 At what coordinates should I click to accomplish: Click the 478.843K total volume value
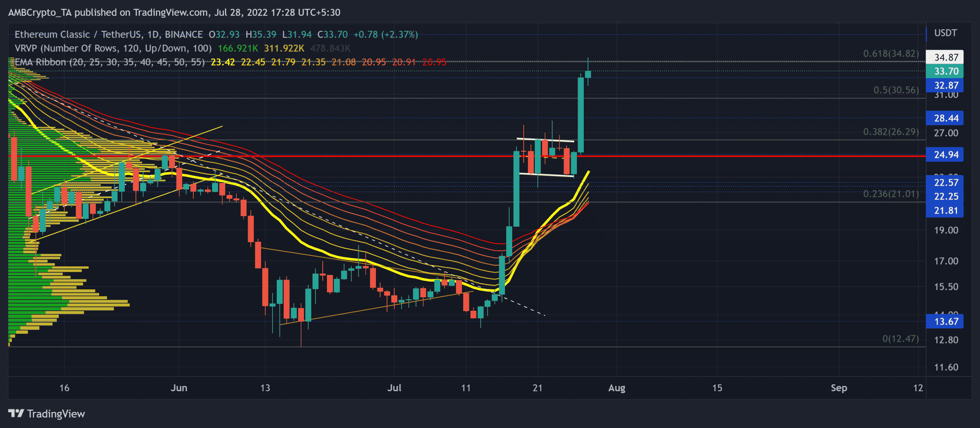point(330,48)
